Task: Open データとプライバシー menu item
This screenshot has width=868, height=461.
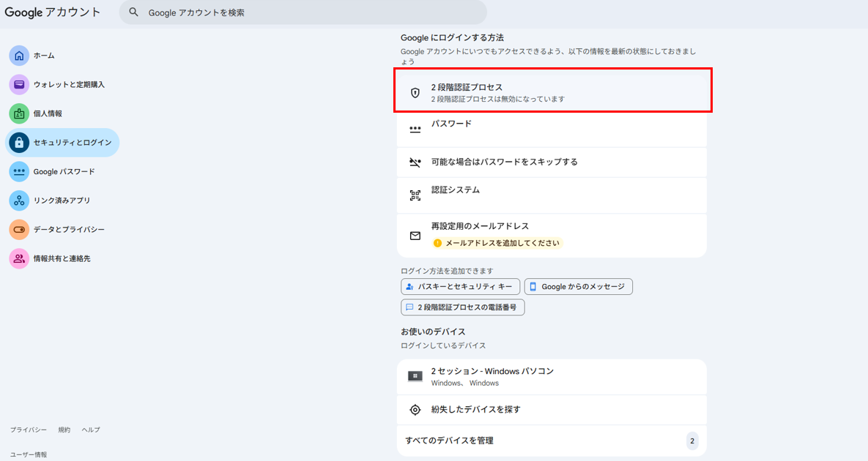Action: (62, 229)
